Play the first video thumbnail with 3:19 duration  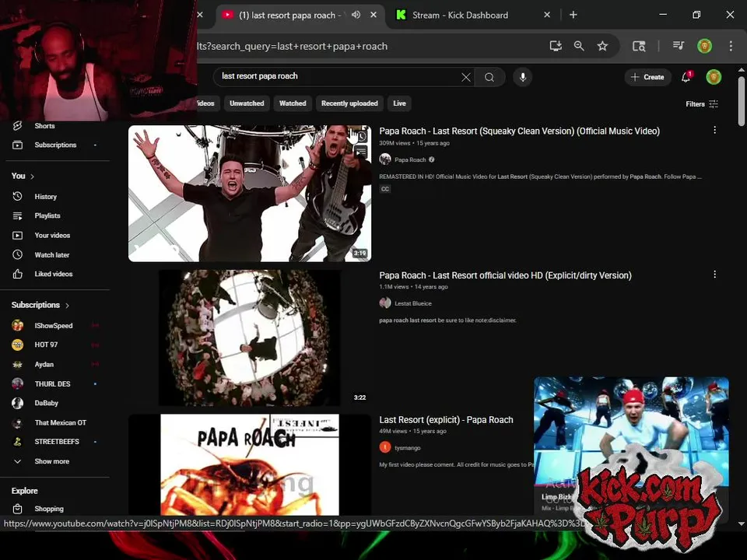coord(250,194)
